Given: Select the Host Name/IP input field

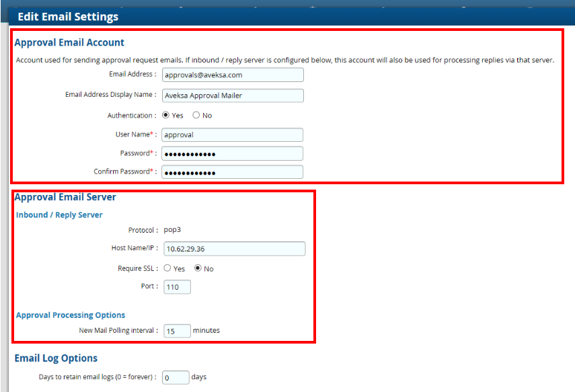Looking at the screenshot, I should coord(234,248).
